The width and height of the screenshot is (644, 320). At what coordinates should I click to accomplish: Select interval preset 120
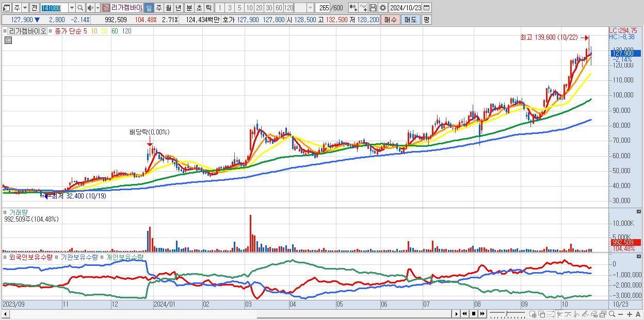click(288, 8)
